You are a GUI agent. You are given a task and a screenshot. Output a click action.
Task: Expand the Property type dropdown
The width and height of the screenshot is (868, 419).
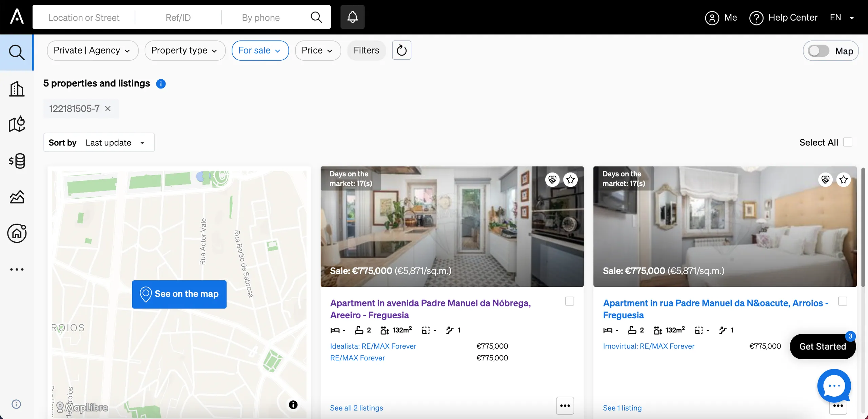coord(185,51)
